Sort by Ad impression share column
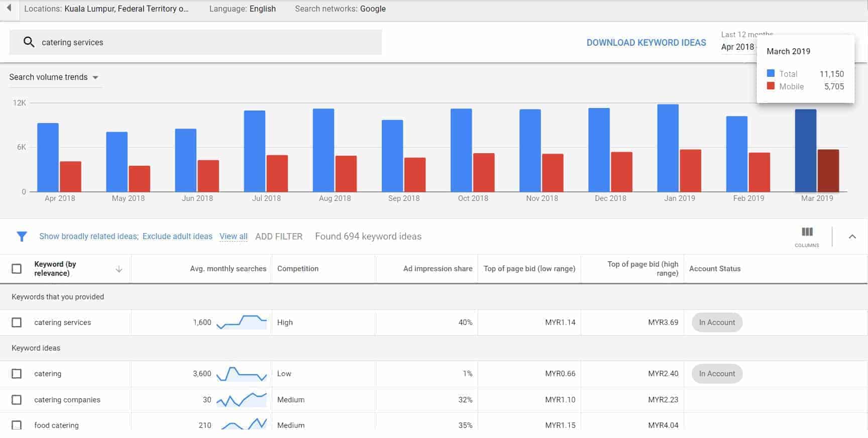Viewport: 868px width, 438px height. point(438,269)
